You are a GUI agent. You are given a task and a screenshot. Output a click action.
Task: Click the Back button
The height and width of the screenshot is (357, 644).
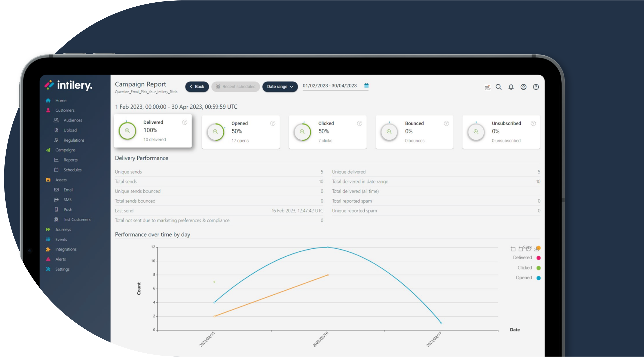coord(197,87)
